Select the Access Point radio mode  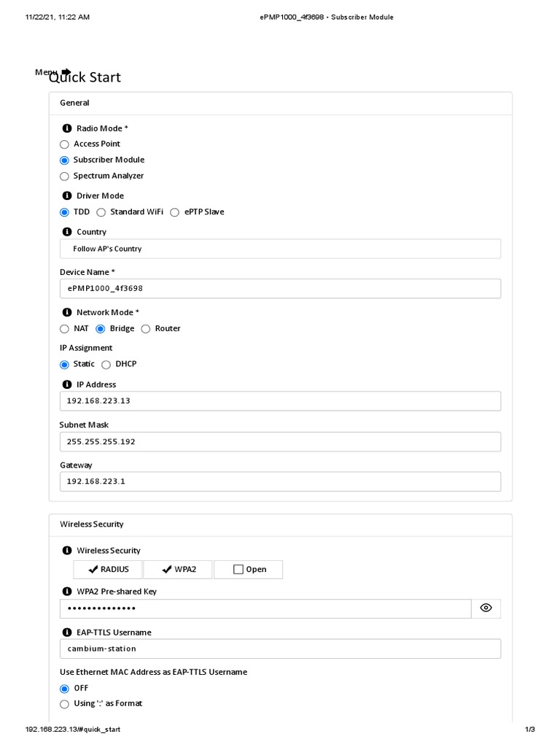(x=64, y=144)
